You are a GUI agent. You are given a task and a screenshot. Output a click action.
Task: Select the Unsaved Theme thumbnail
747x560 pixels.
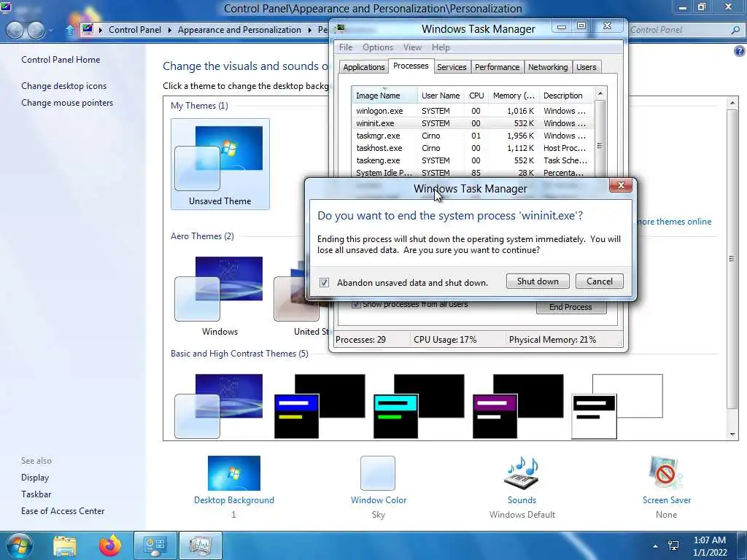tap(220, 164)
